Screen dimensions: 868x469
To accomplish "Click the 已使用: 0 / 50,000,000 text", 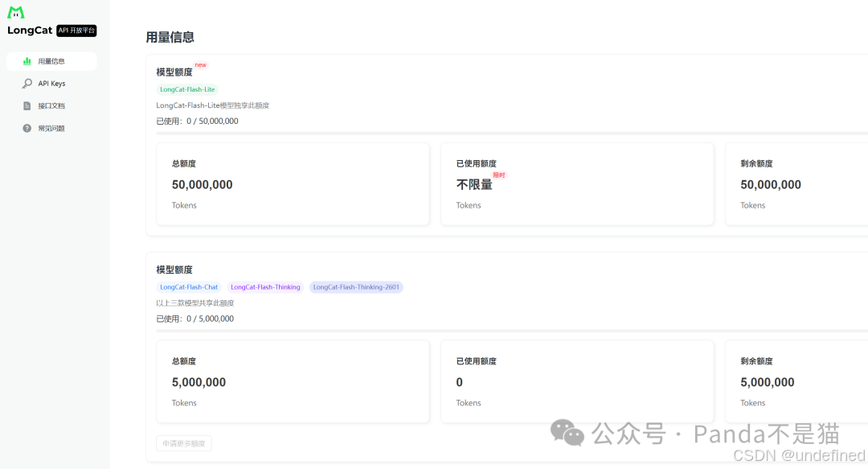I will click(197, 121).
